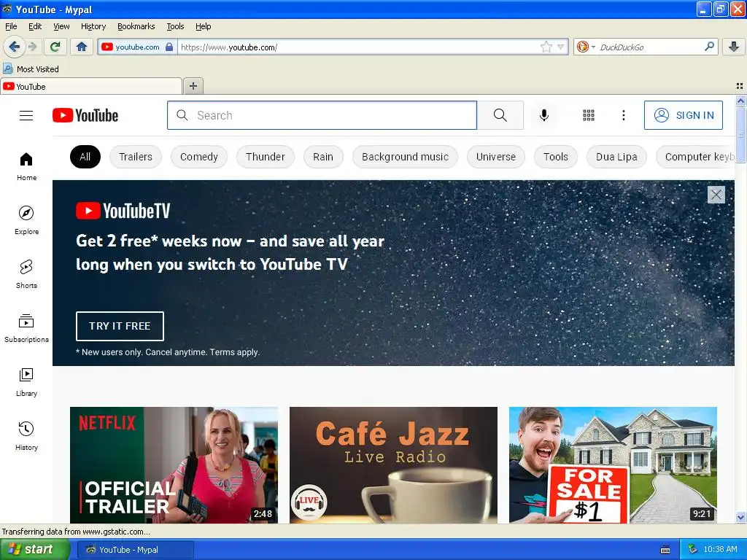Open the Edit menu
The height and width of the screenshot is (560, 747).
[35, 26]
